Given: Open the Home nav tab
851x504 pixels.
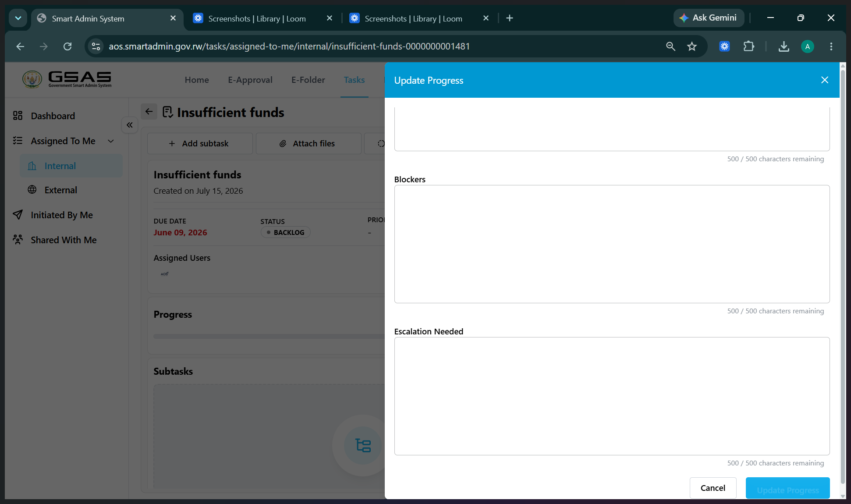Looking at the screenshot, I should (x=197, y=80).
